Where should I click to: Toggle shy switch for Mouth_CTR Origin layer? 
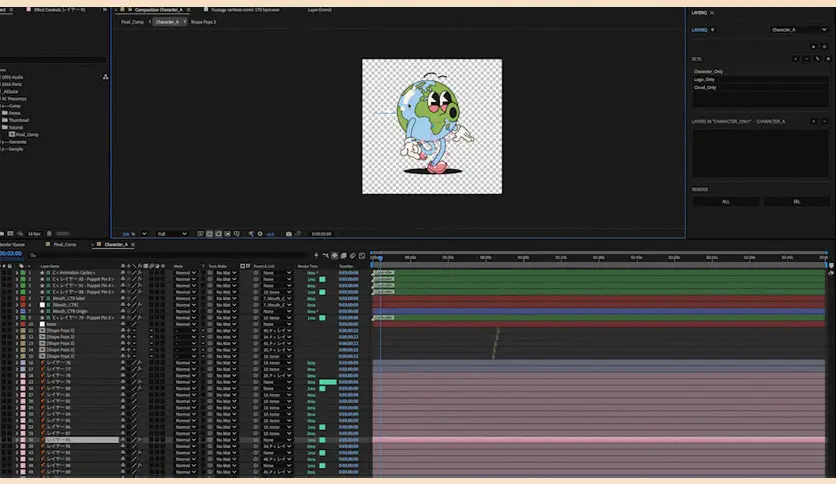tap(123, 311)
